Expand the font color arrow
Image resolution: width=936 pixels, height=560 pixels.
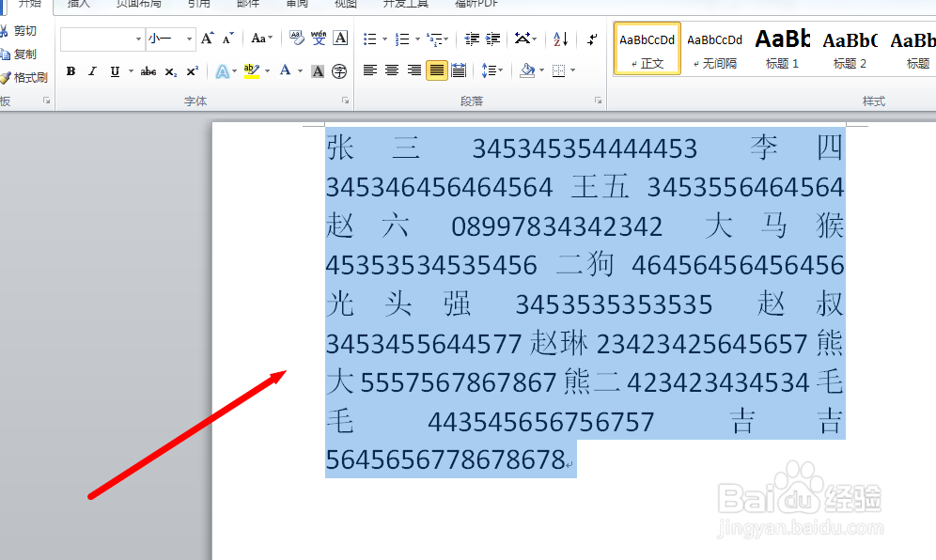(301, 71)
